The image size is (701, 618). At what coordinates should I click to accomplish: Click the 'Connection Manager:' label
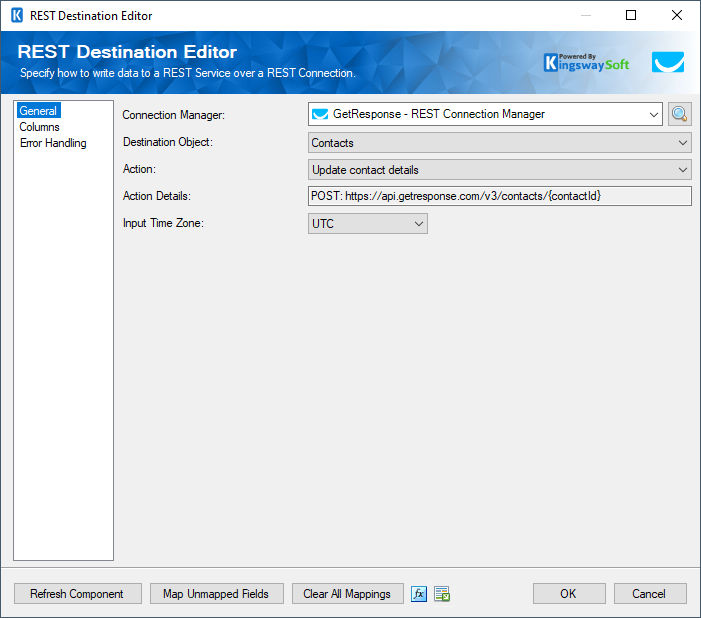pyautogui.click(x=173, y=115)
